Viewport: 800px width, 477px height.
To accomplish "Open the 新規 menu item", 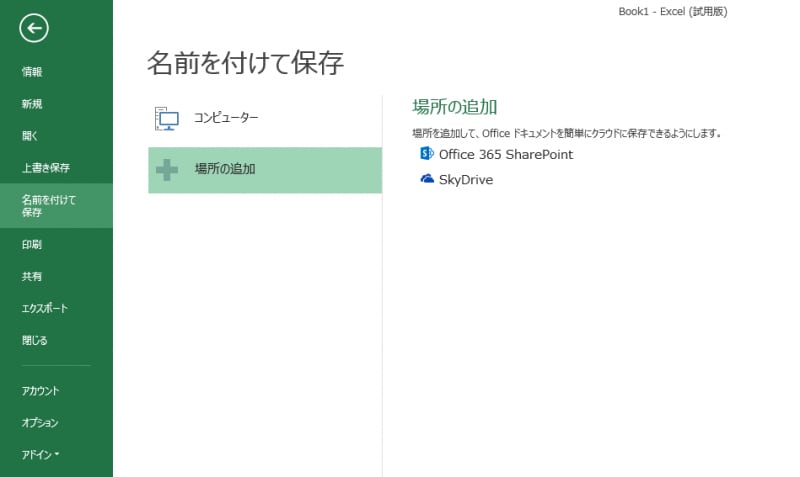I will click(x=32, y=104).
